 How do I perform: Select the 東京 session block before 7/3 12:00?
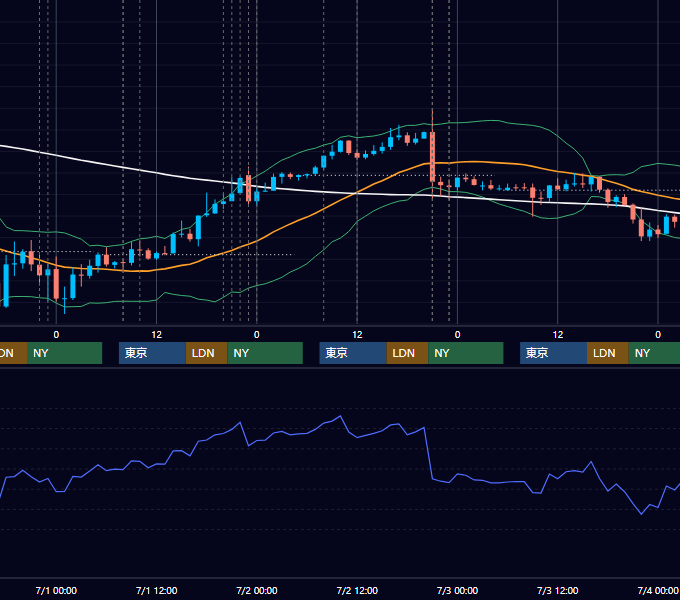tap(553, 353)
